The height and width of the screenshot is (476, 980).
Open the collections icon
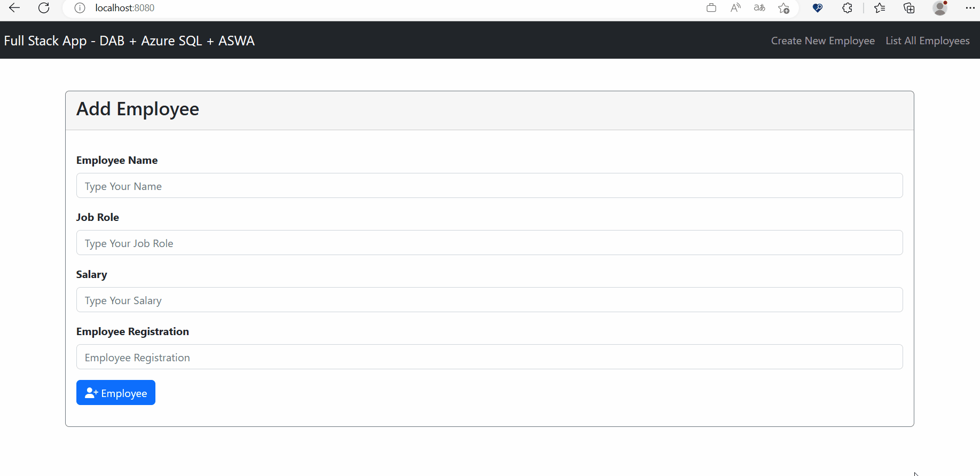coord(909,8)
